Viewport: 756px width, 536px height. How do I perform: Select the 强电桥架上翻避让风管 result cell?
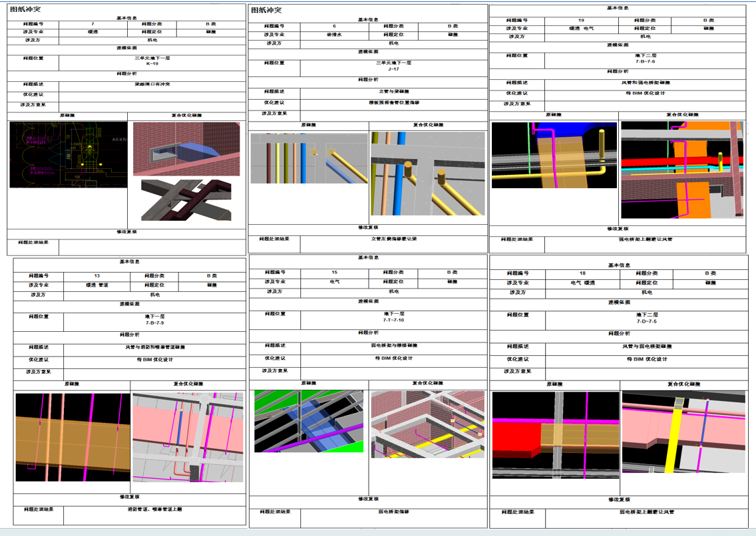(646, 239)
